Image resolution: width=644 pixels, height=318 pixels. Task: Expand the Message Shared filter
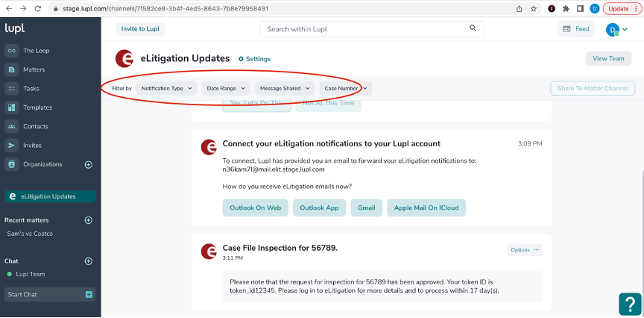pyautogui.click(x=285, y=88)
